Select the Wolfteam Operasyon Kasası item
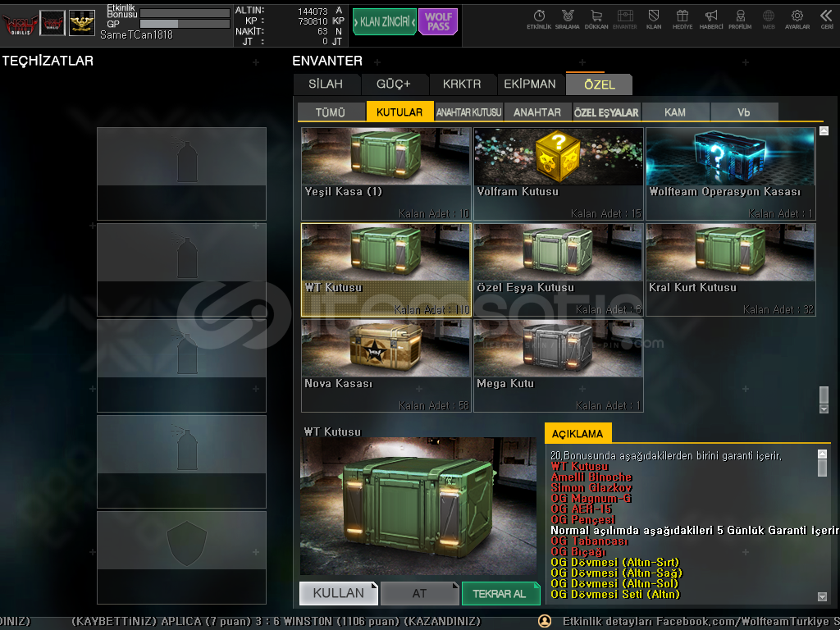Image resolution: width=840 pixels, height=630 pixels. coord(731,174)
